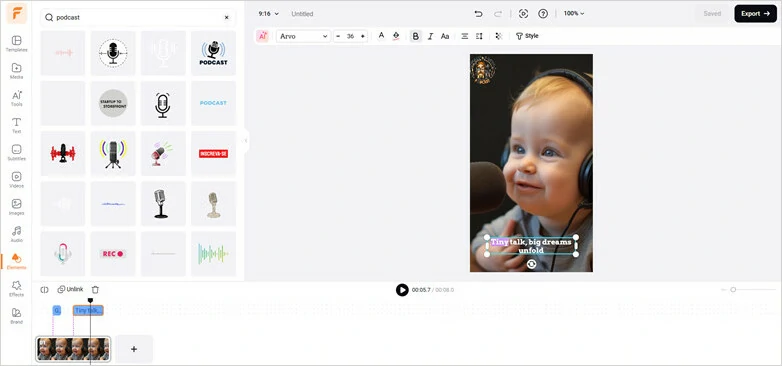782x366 pixels.
Task: Play the video preview
Action: point(402,290)
